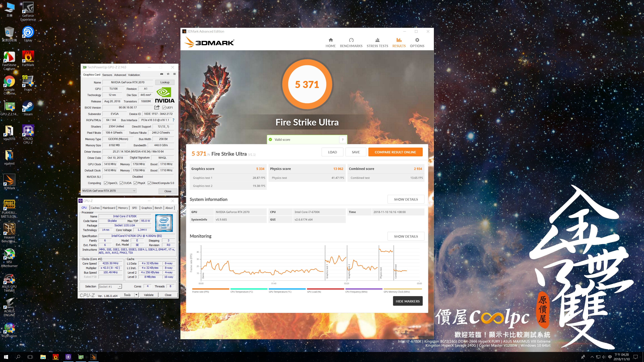Screen dimensions: 644x362
Task: Click COMPARE RESULT ONLINE button
Action: coord(395,152)
